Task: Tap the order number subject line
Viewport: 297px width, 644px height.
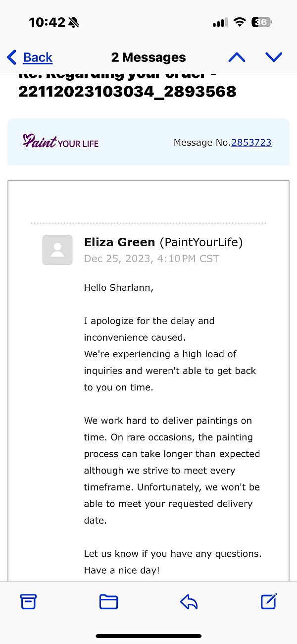Action: coord(127,91)
